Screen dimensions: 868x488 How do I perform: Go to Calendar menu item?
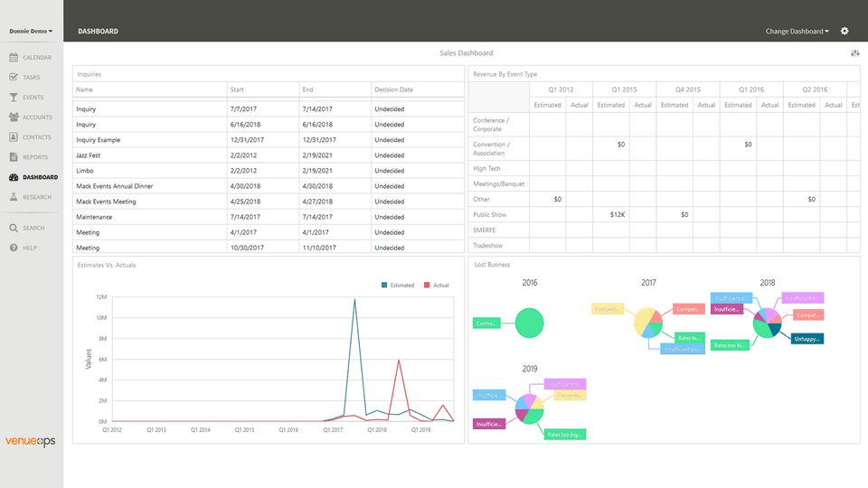[x=37, y=58]
